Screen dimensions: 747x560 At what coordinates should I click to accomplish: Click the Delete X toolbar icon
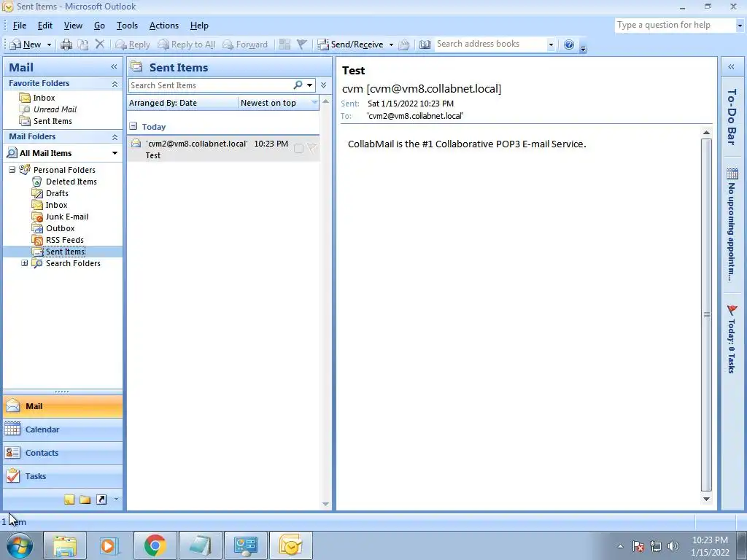(x=99, y=44)
